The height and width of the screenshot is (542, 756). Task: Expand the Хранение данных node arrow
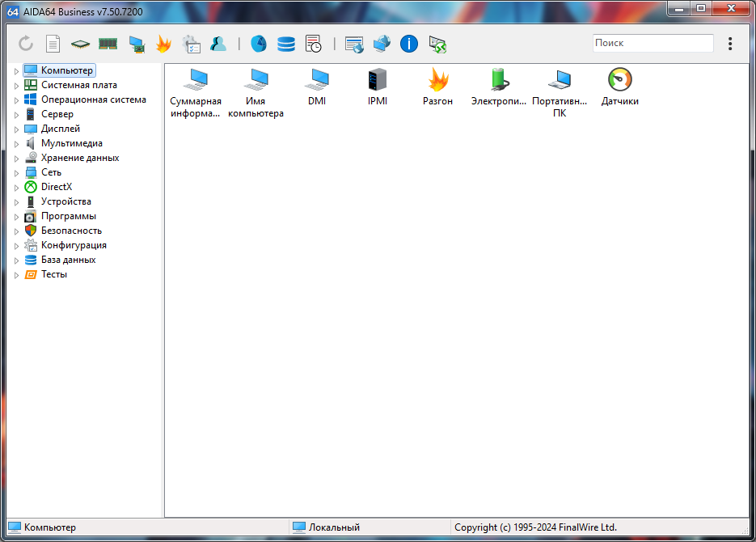16,159
